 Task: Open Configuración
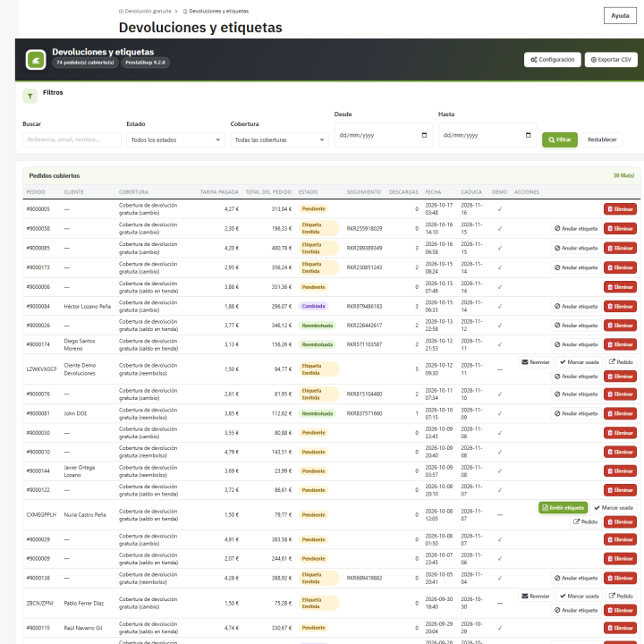pyautogui.click(x=552, y=60)
